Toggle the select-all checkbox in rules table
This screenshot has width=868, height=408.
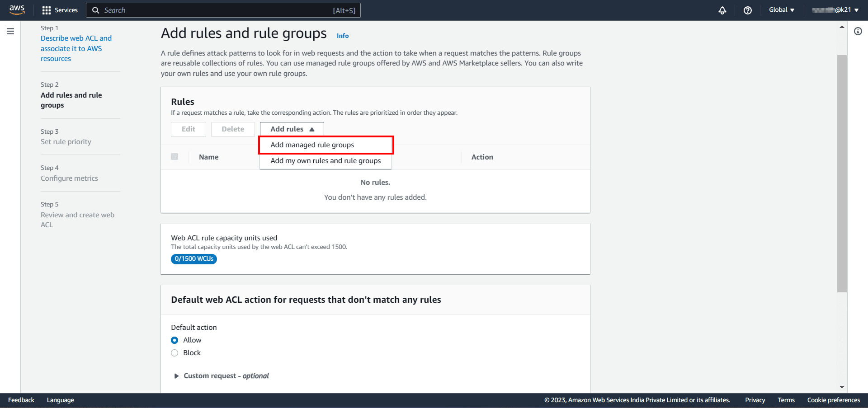coord(175,157)
